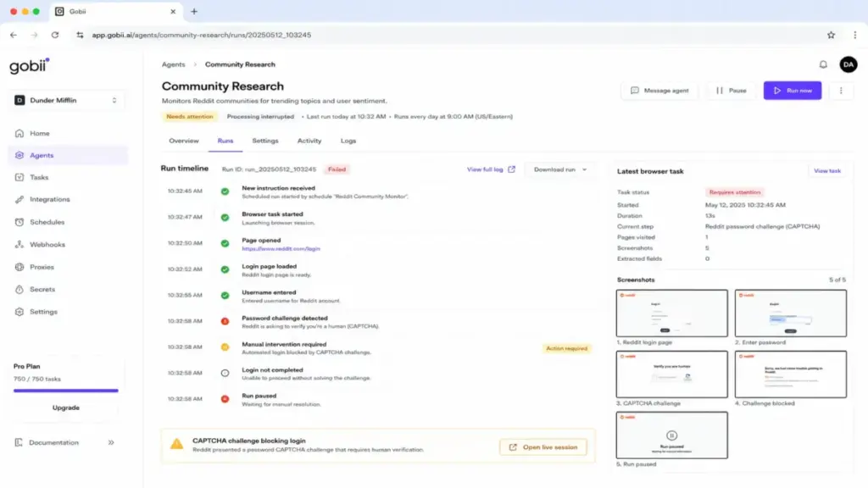
Task: Click the 'Processing interrupted' status text
Action: (x=260, y=117)
